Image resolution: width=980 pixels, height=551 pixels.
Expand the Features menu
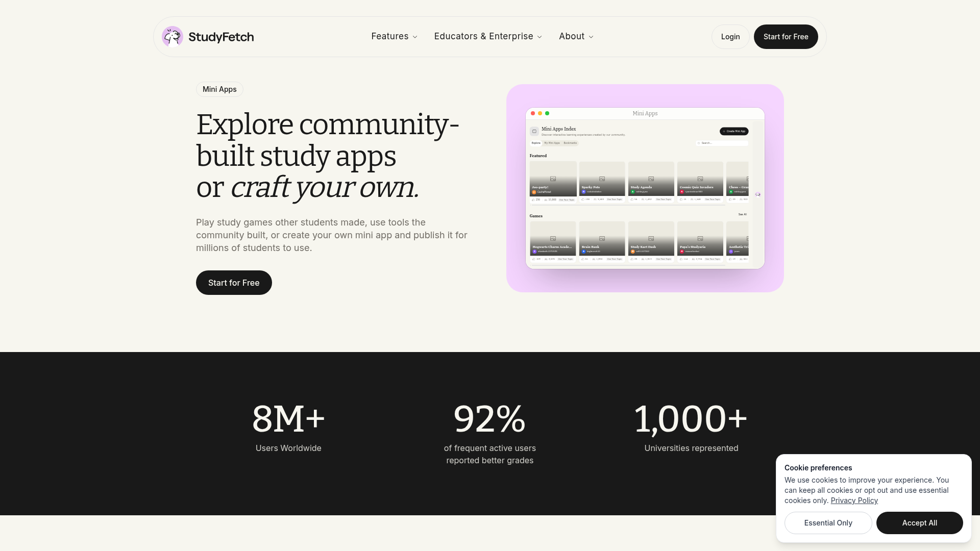click(x=394, y=37)
